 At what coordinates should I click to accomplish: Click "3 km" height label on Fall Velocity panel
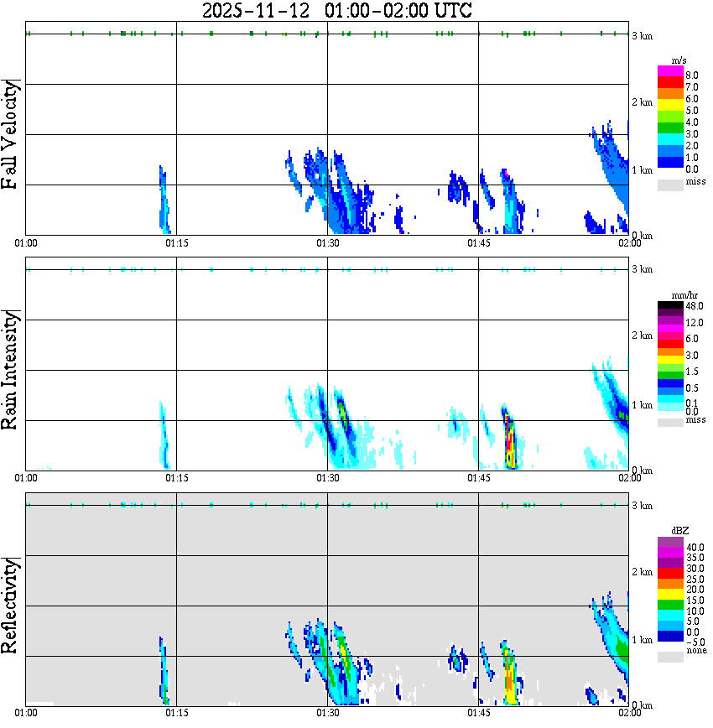point(642,36)
